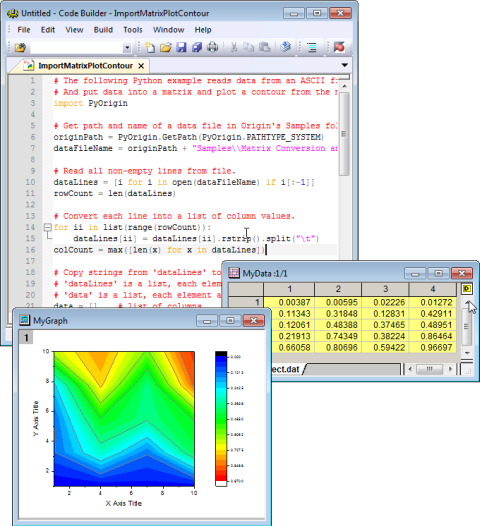
Task: Open the Tools menu
Action: [x=133, y=30]
